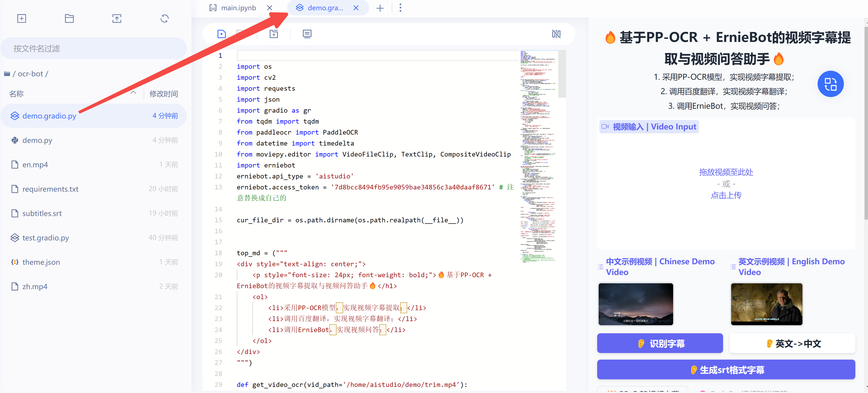Refresh the file list

click(x=164, y=19)
